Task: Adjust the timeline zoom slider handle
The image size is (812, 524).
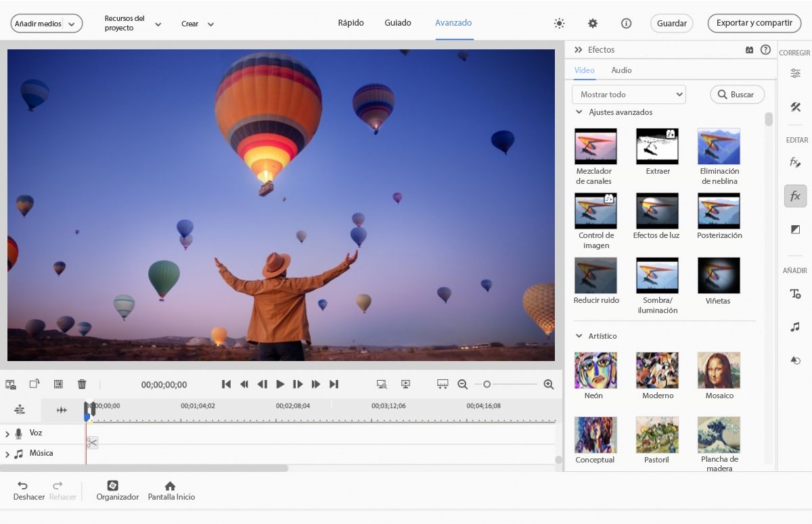Action: 487,384
